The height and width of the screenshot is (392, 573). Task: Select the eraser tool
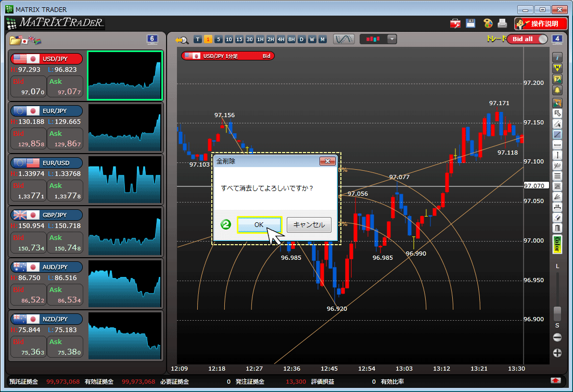pos(557,218)
